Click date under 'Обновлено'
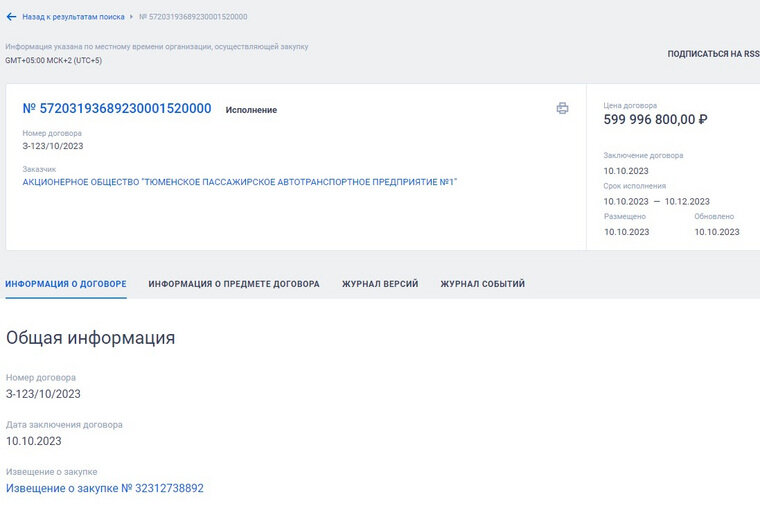The width and height of the screenshot is (760, 506). pos(717,232)
